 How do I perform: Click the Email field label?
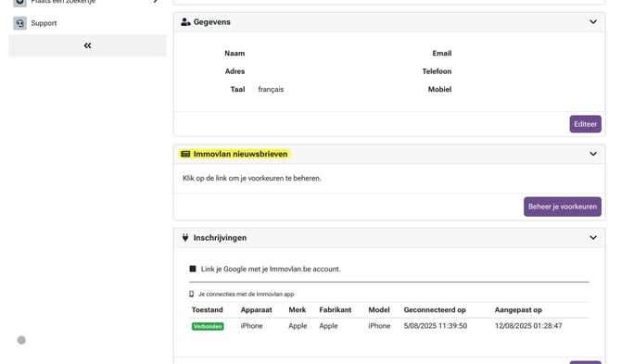(441, 53)
